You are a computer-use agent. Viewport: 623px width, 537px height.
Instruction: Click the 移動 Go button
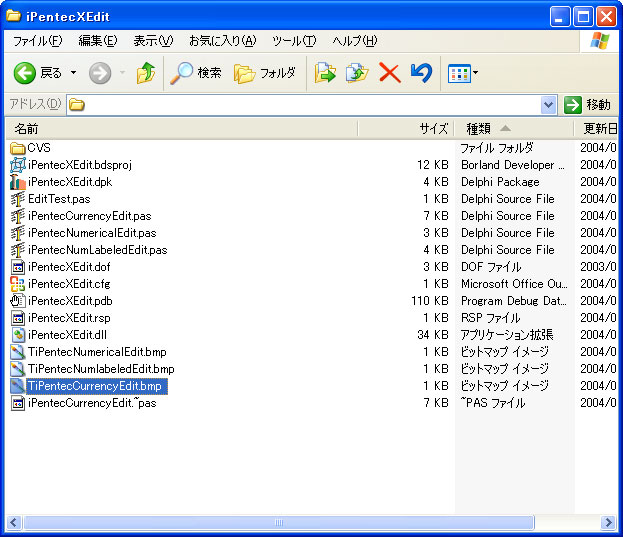pyautogui.click(x=587, y=105)
